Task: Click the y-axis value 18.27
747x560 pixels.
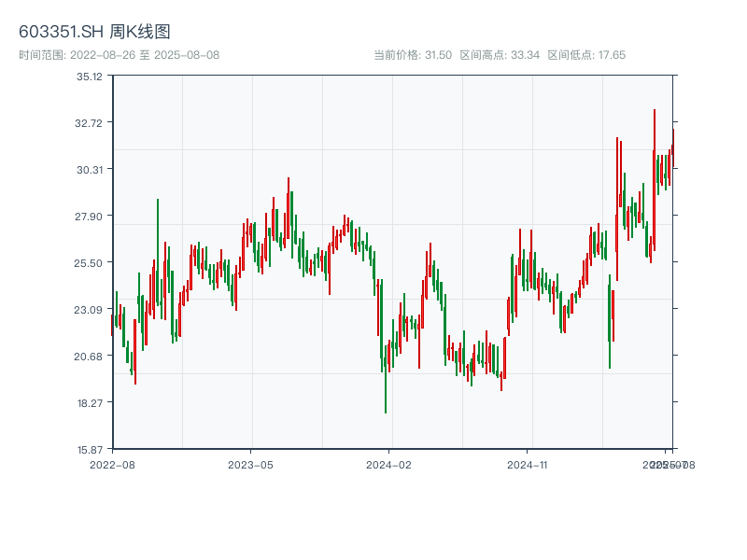Action: pyautogui.click(x=90, y=403)
